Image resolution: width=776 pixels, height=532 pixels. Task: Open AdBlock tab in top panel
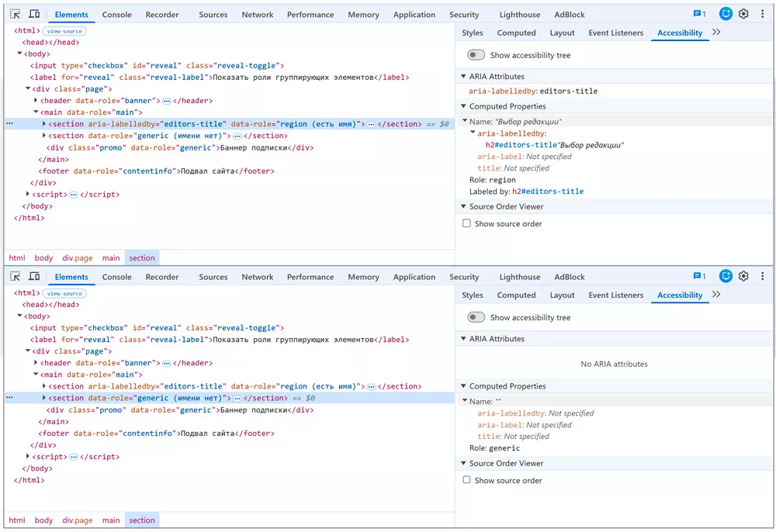[569, 14]
